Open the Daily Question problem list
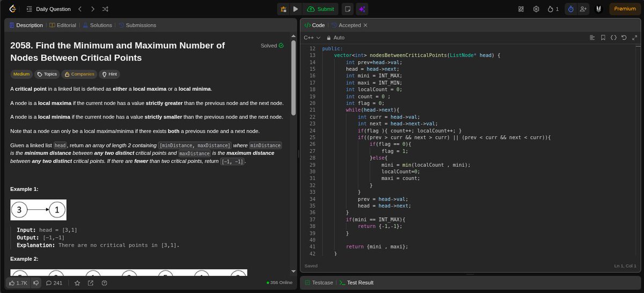The image size is (644, 293). (48, 9)
